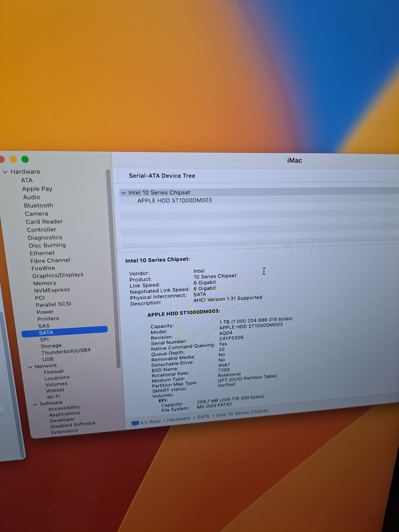The width and height of the screenshot is (399, 532).
Task: Click the AHCI Version 1.31 Supported text
Action: [228, 298]
